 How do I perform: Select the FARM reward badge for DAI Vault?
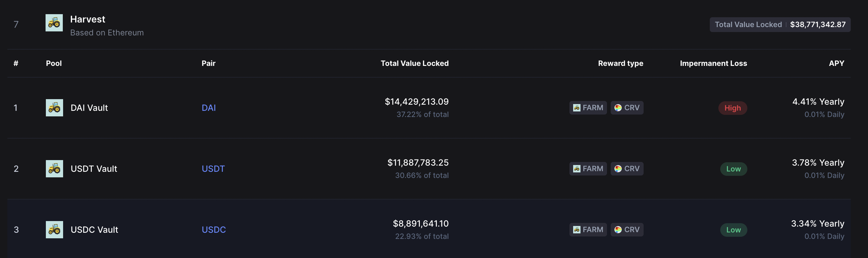coord(588,107)
